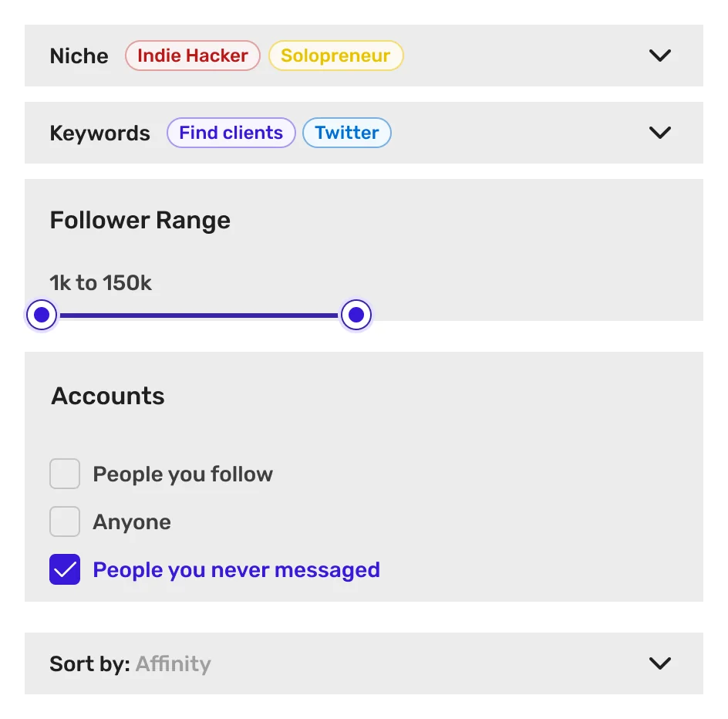This screenshot has height=719, width=728.
Task: Check the Anyone option
Action: point(65,521)
